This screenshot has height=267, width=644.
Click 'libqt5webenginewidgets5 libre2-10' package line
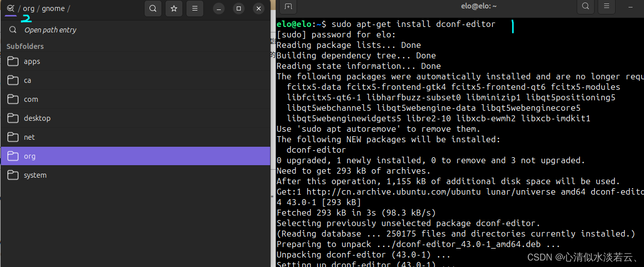438,118
